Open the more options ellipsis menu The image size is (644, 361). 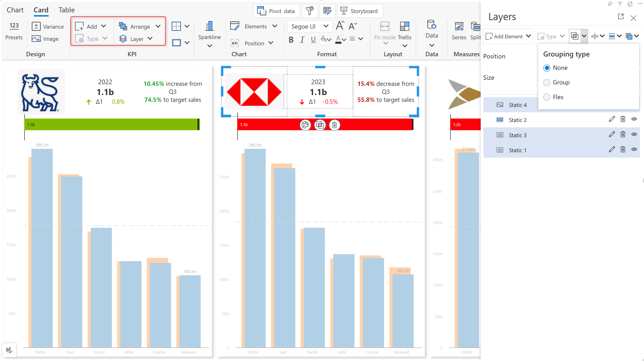[640, 4]
